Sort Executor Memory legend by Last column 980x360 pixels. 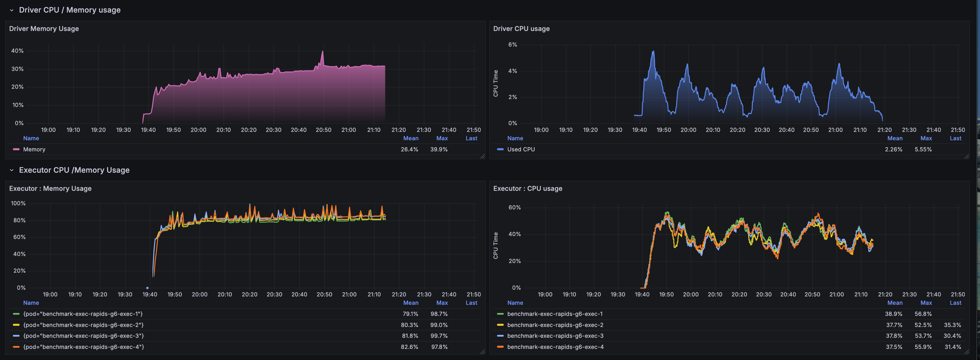click(x=471, y=303)
